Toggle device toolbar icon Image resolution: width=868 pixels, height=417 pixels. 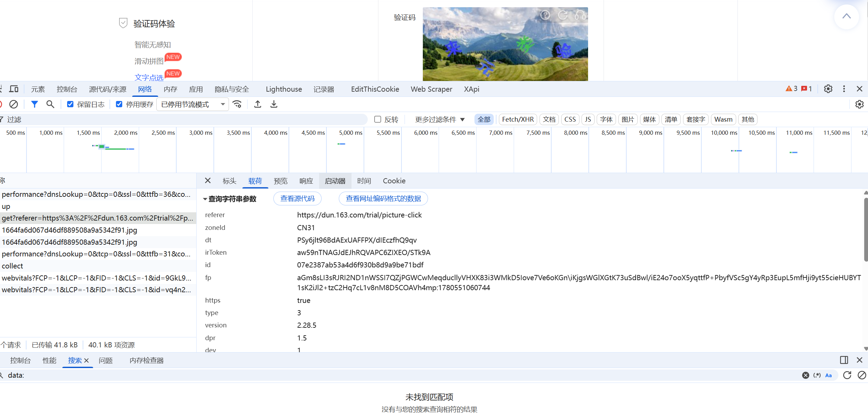(x=14, y=89)
